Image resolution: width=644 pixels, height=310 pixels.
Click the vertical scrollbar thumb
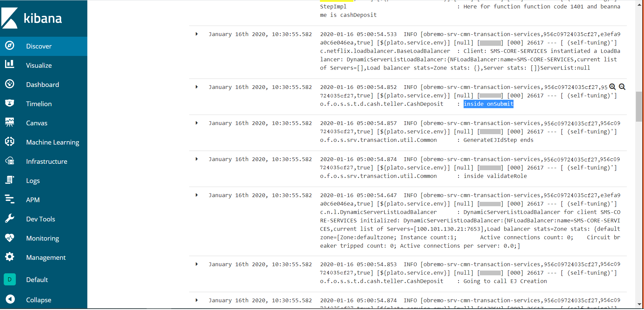click(639, 106)
